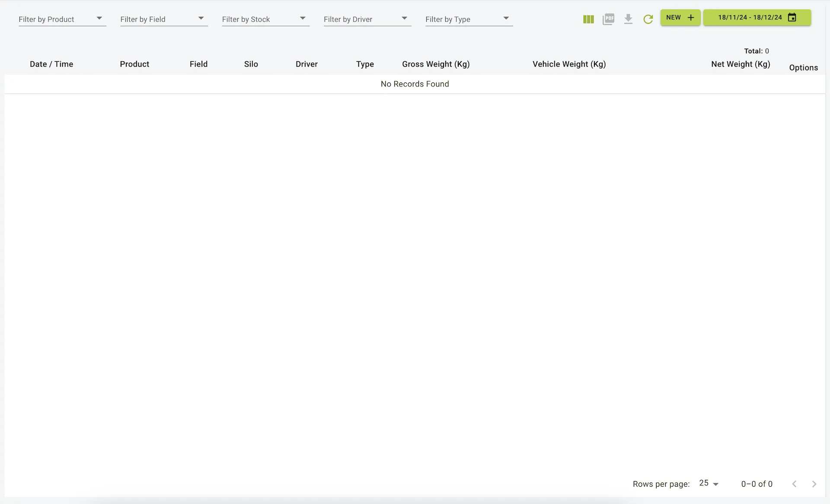Go to the next page arrow

click(x=814, y=484)
